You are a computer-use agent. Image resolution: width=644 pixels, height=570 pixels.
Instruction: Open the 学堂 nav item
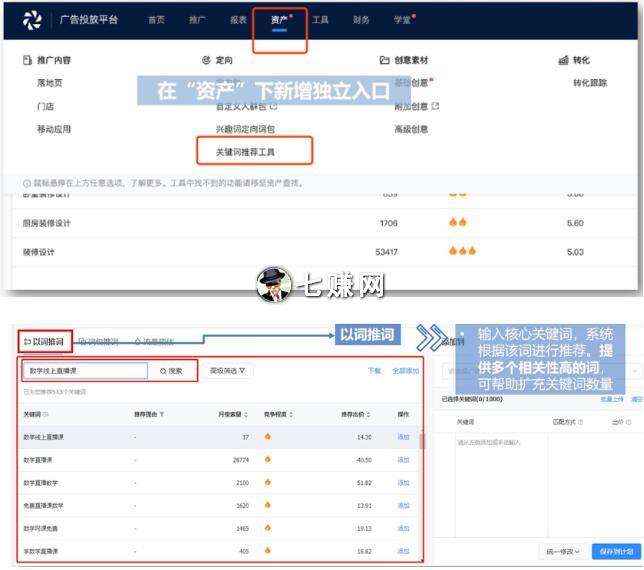pos(402,20)
